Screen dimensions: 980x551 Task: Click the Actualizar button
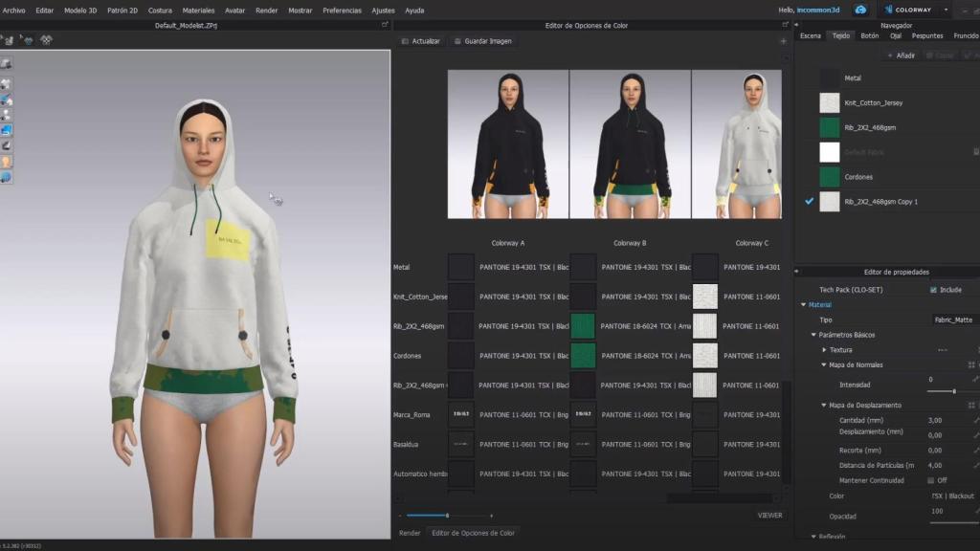coord(424,41)
